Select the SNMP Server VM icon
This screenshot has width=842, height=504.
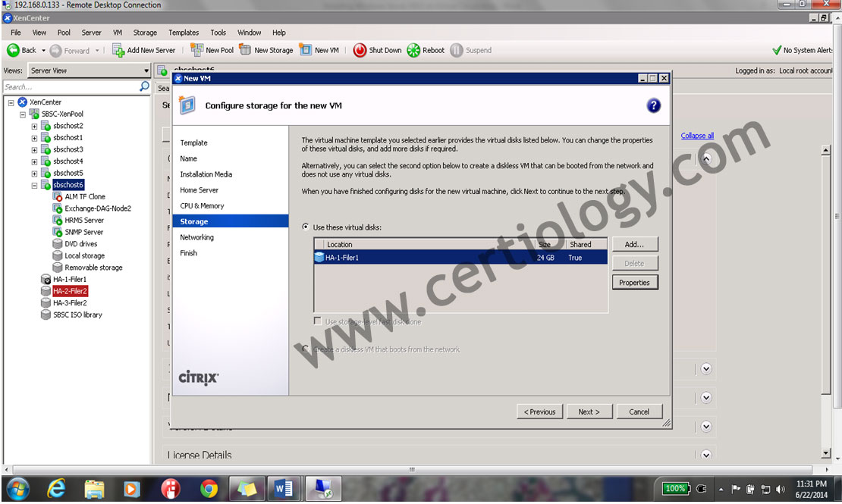pyautogui.click(x=58, y=232)
